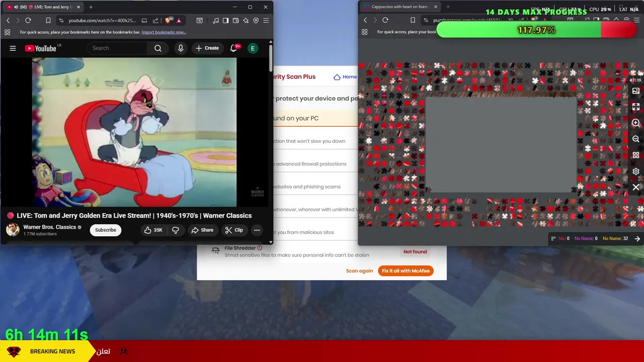
Task: Click Fix it all with McAfee button
Action: (406, 271)
